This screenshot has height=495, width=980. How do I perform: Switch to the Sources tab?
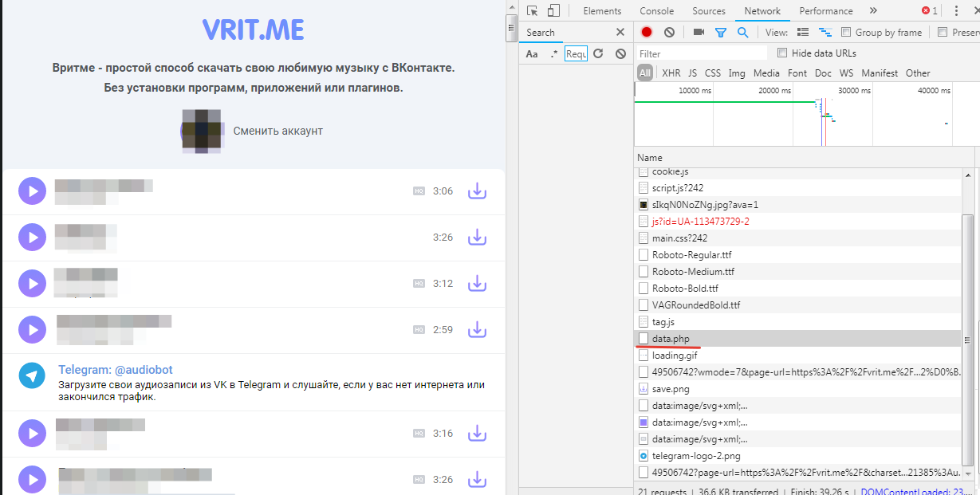(709, 11)
